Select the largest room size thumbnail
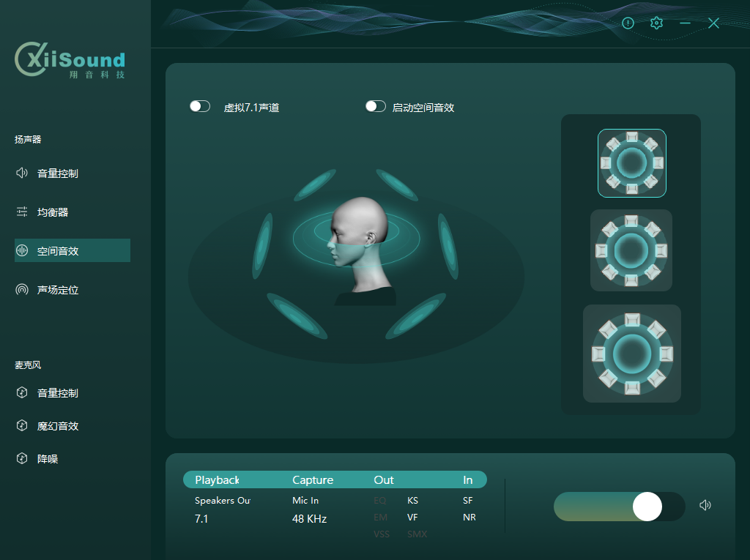Viewport: 750px width, 560px height. coord(631,354)
